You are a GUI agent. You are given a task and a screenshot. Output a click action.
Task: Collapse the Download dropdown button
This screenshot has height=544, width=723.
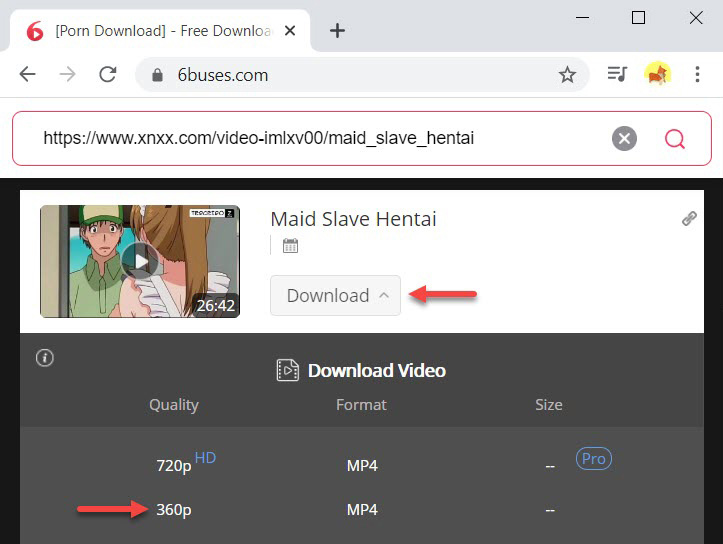pyautogui.click(x=335, y=296)
